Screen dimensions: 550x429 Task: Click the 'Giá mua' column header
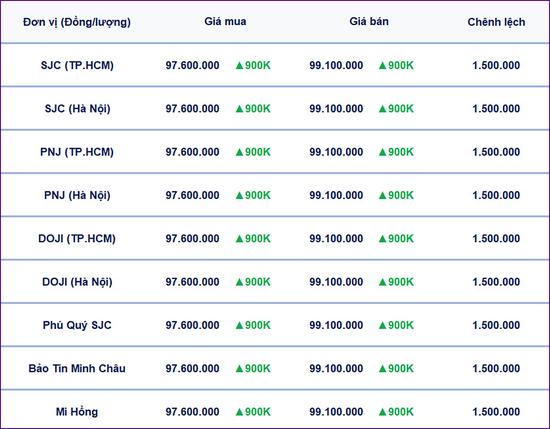pos(225,21)
